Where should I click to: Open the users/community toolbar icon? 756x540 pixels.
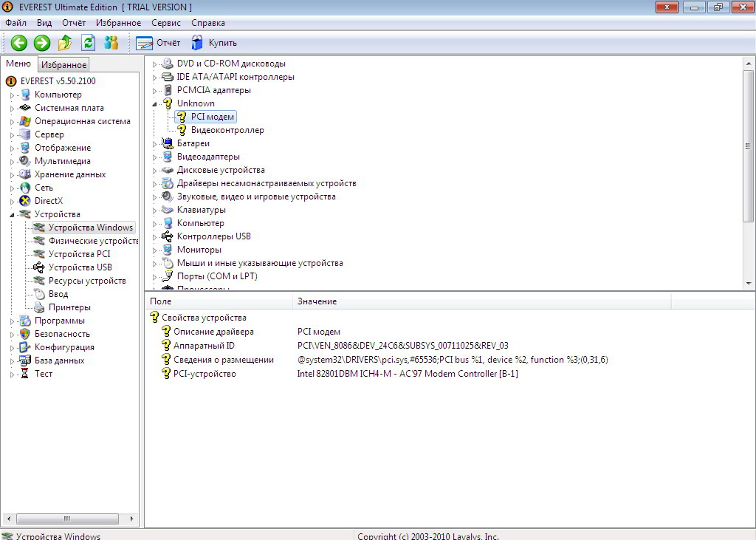point(111,43)
